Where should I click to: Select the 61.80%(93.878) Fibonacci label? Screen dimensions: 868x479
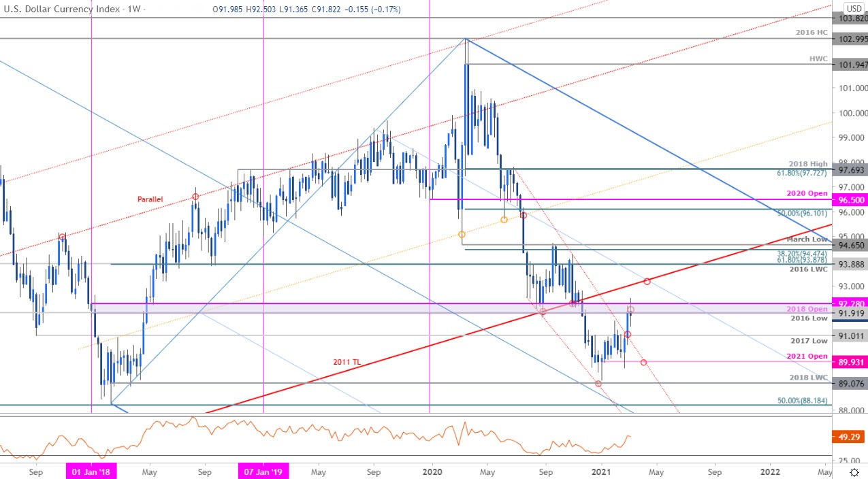tap(802, 259)
